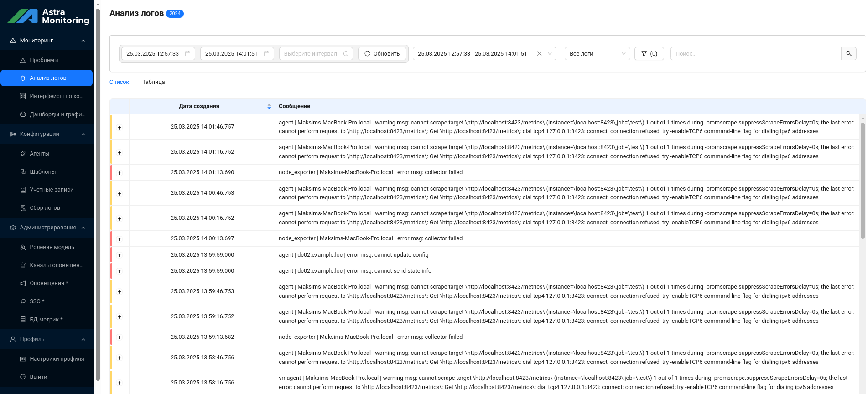Image resolution: width=868 pixels, height=394 pixels.
Task: Sort by Дата создания column sorter arrows
Action: (x=269, y=106)
